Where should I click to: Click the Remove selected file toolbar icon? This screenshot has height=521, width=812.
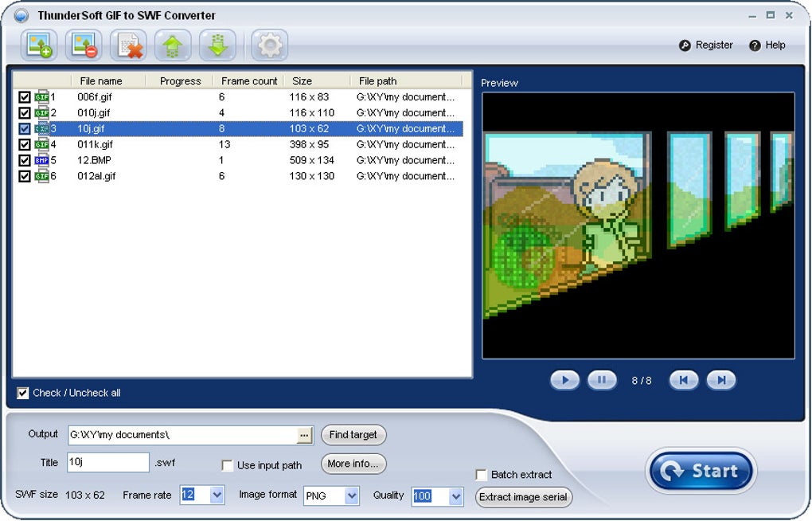click(x=84, y=45)
